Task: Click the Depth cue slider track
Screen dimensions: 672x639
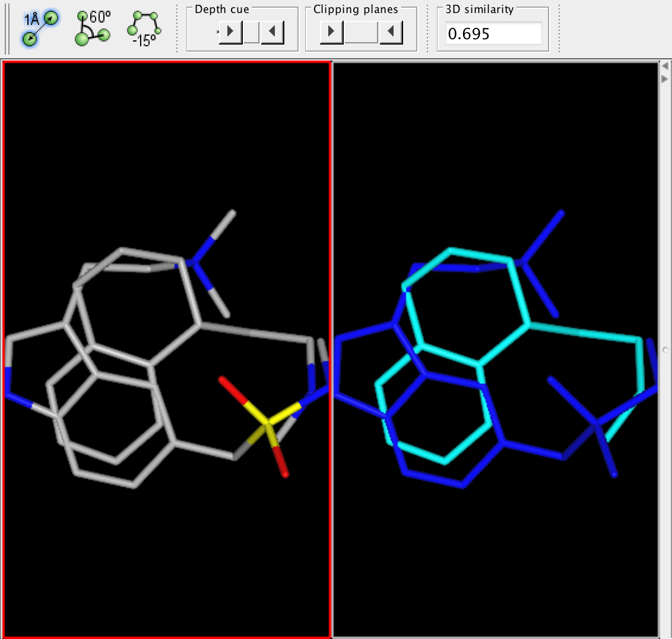Action: click(251, 32)
